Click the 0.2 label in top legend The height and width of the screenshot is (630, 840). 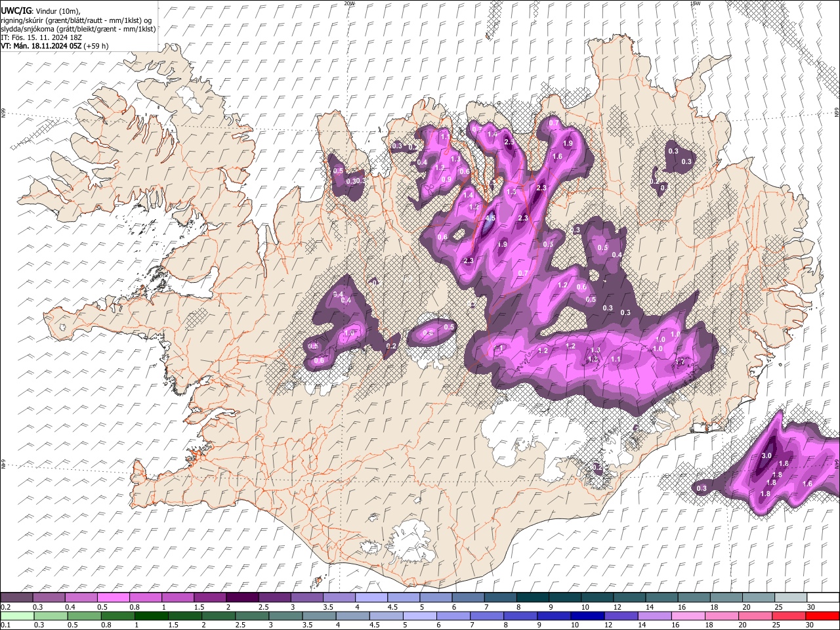pos(5,606)
